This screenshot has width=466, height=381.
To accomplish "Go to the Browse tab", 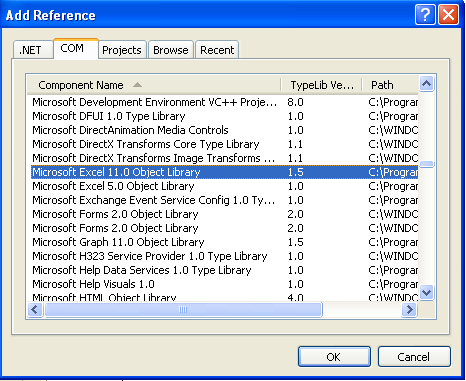I will pos(171,50).
